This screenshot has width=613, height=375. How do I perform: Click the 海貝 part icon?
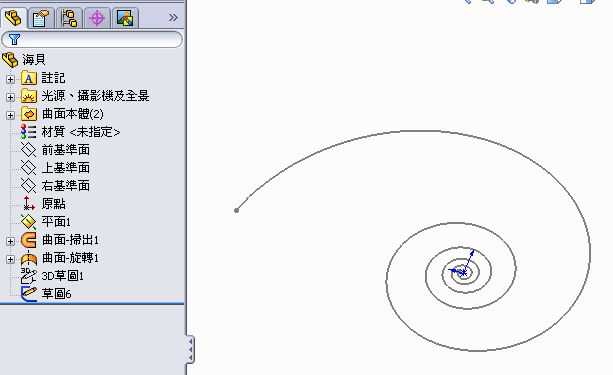(10, 60)
